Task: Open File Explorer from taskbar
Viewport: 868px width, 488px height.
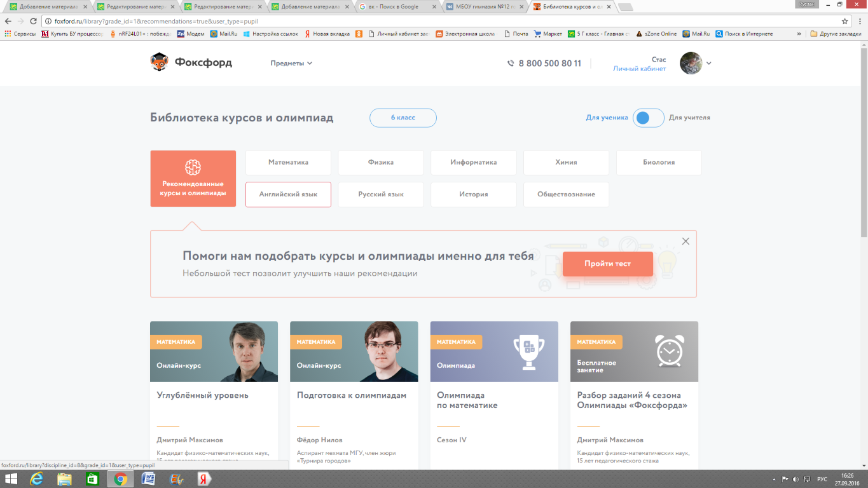Action: point(64,479)
